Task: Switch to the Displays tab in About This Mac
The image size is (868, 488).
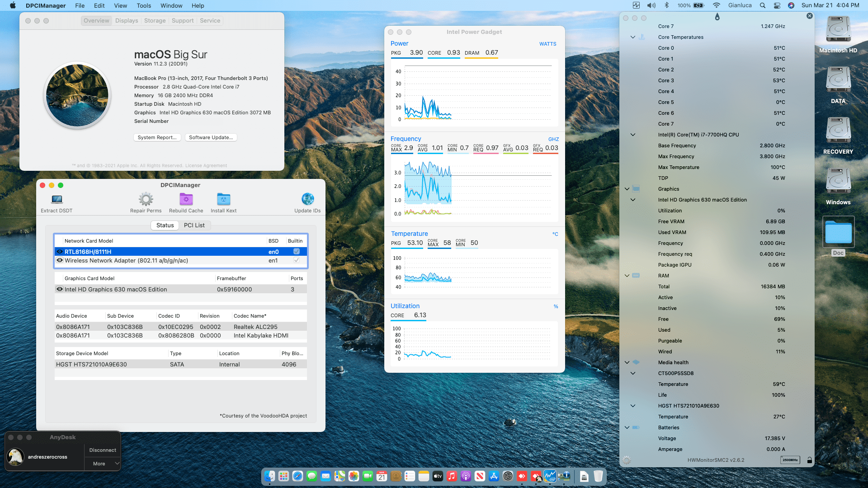Action: click(x=127, y=21)
